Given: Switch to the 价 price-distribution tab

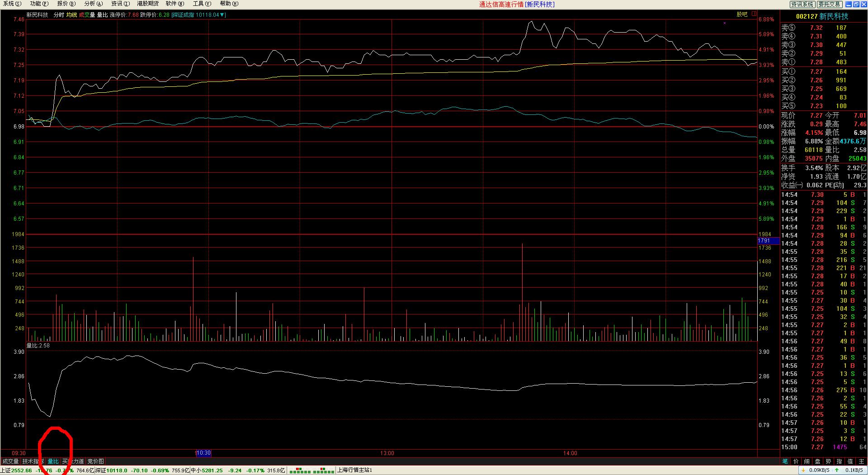Looking at the screenshot, I should (x=796, y=461).
